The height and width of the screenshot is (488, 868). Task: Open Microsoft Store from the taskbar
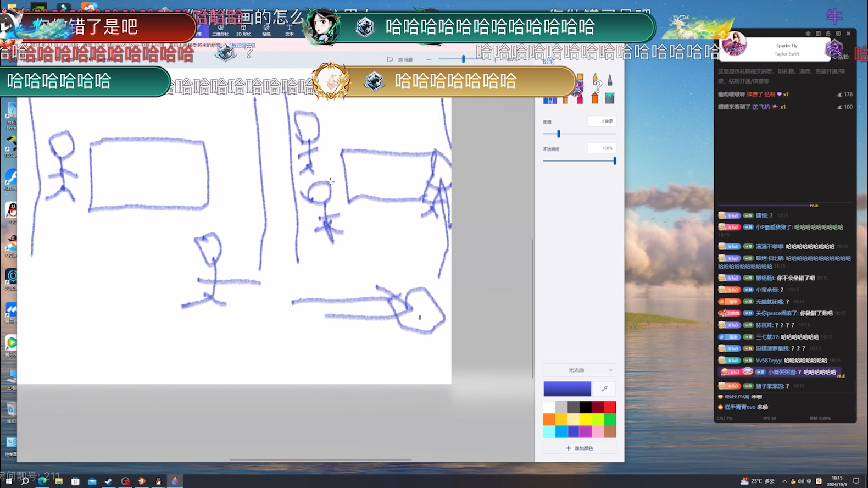[x=75, y=481]
